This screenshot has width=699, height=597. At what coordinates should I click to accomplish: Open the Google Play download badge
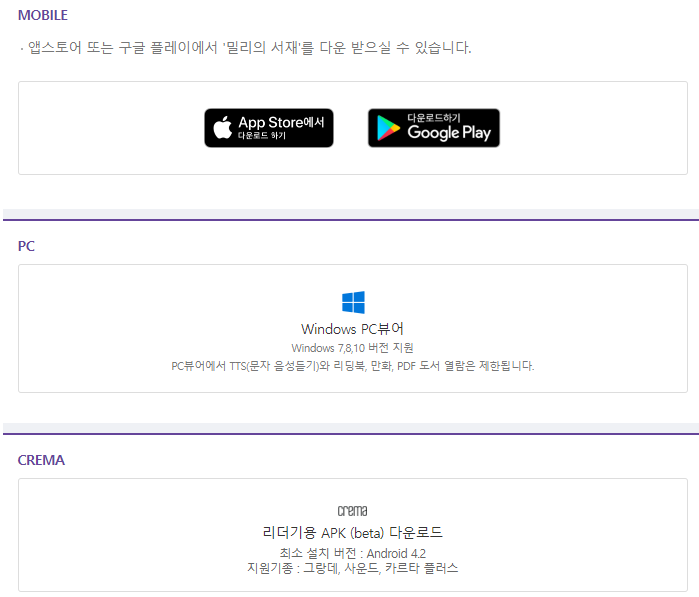pos(434,128)
